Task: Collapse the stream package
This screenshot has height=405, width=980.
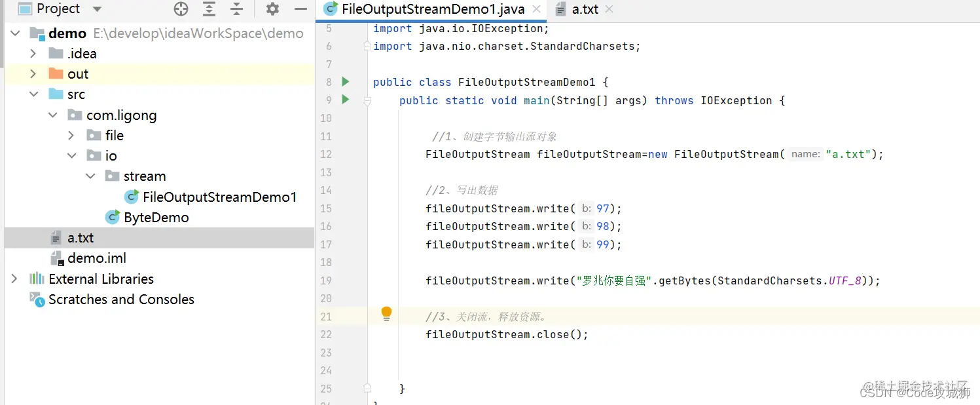Action: coord(90,176)
